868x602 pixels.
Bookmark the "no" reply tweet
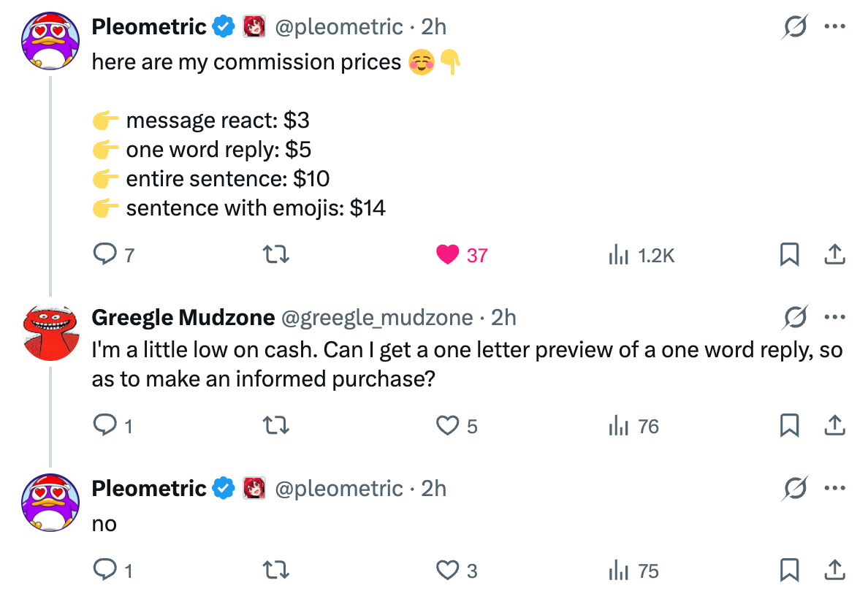(x=789, y=570)
